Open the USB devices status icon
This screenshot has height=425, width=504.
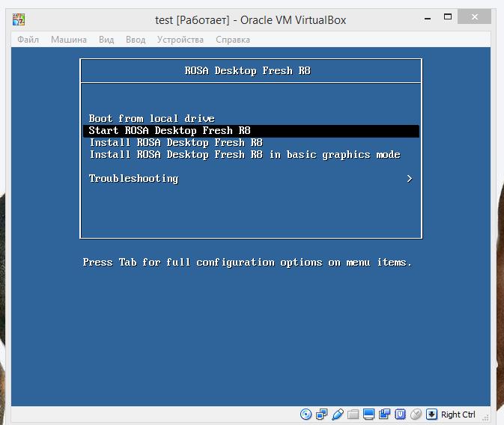coord(337,415)
